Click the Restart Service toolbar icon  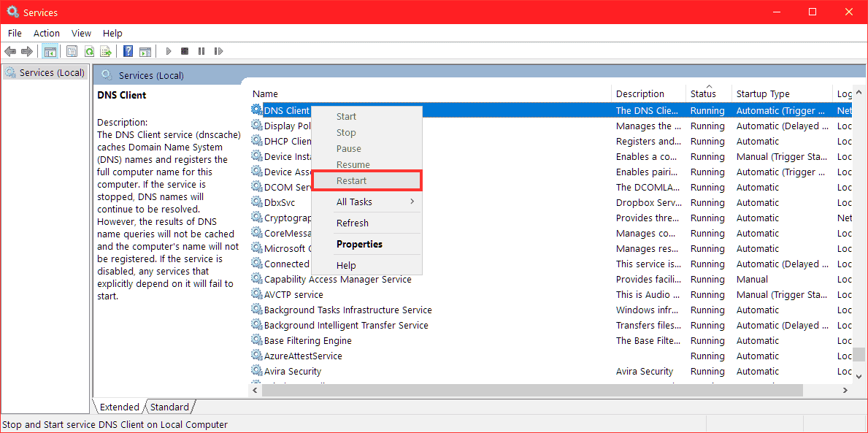tap(218, 50)
